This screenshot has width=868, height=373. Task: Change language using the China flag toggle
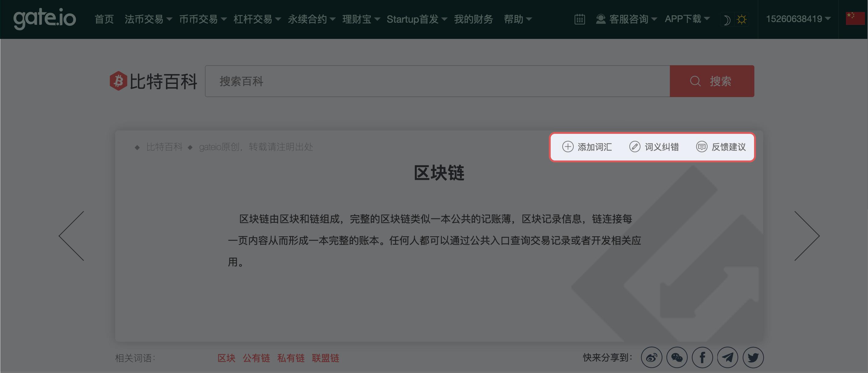click(855, 19)
